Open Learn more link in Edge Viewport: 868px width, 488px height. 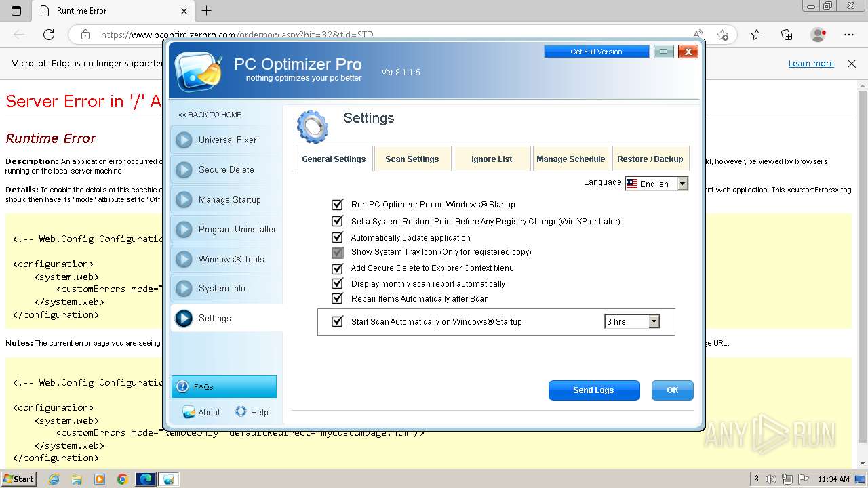click(x=811, y=63)
